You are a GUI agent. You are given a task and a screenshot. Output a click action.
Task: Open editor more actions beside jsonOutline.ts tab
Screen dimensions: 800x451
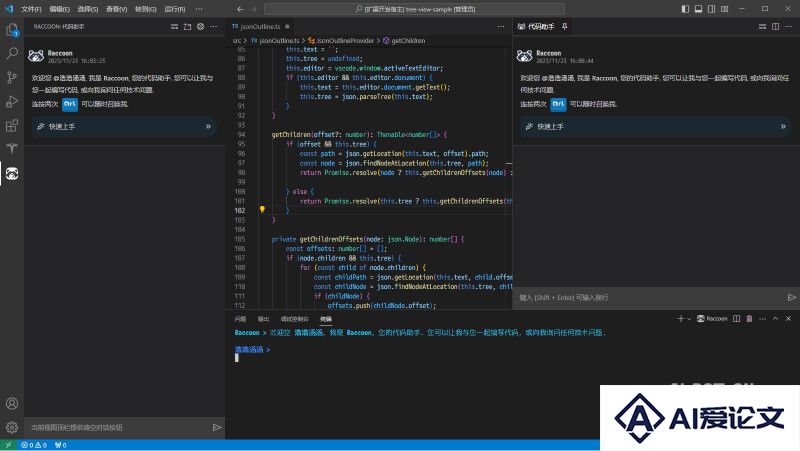coord(501,27)
